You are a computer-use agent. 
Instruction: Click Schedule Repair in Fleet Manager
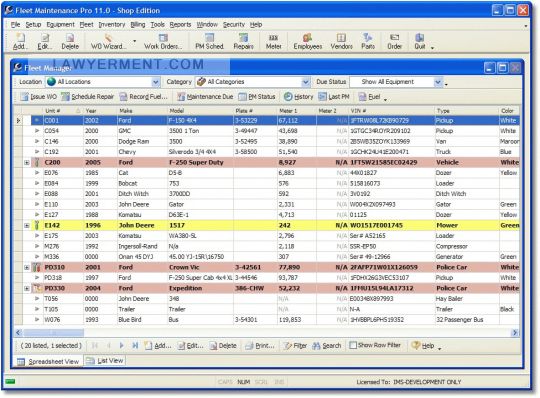pos(87,97)
